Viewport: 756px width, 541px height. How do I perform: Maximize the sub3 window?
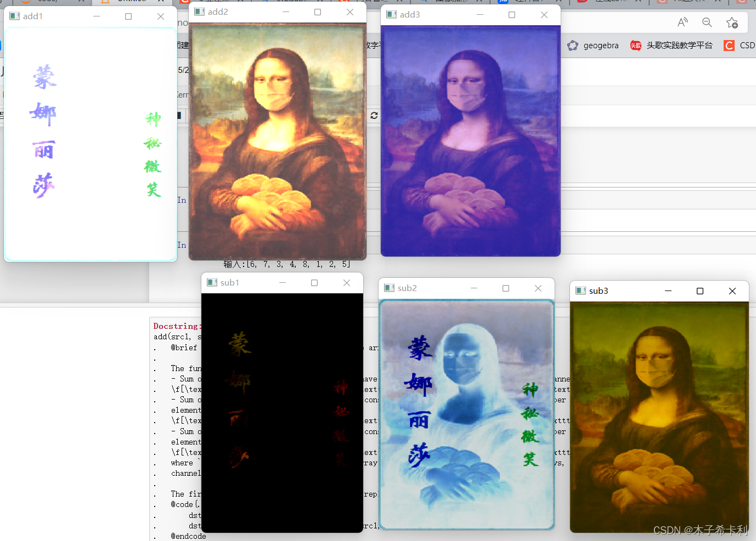(x=700, y=291)
